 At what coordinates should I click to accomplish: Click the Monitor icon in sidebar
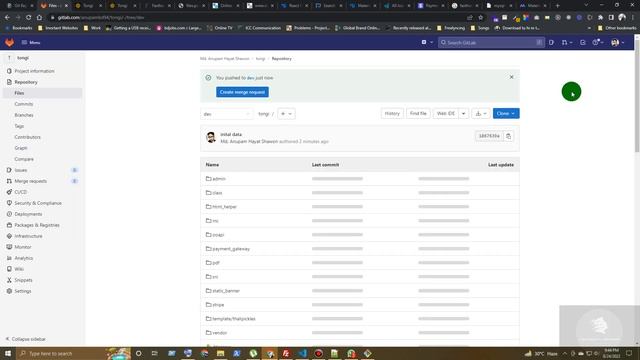click(x=9, y=247)
